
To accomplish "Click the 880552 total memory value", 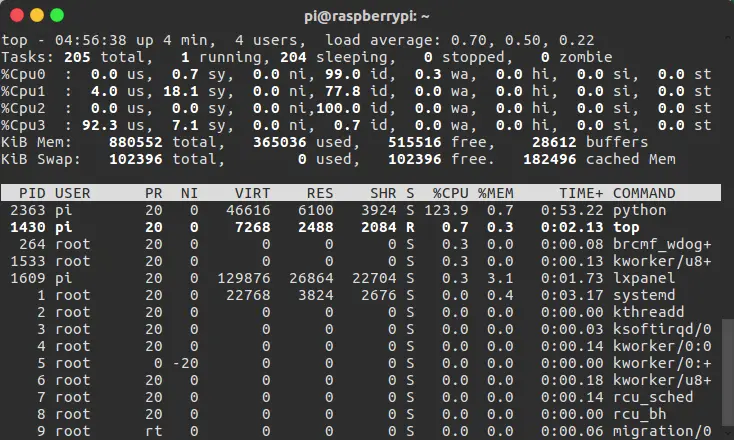I will (136, 142).
